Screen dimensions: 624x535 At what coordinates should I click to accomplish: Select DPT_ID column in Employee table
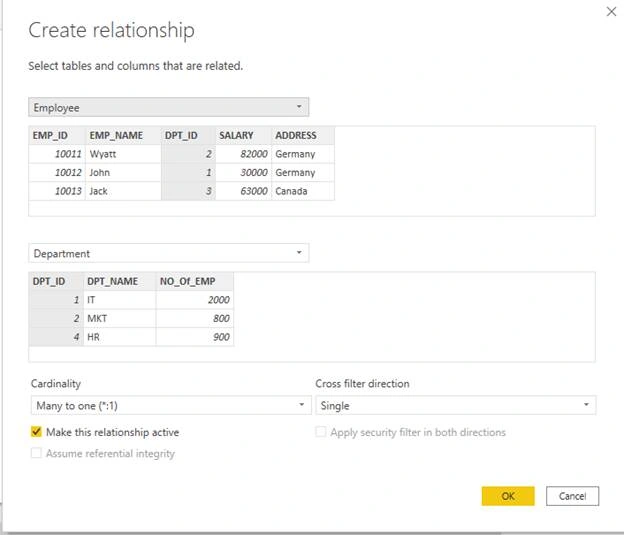[188, 135]
